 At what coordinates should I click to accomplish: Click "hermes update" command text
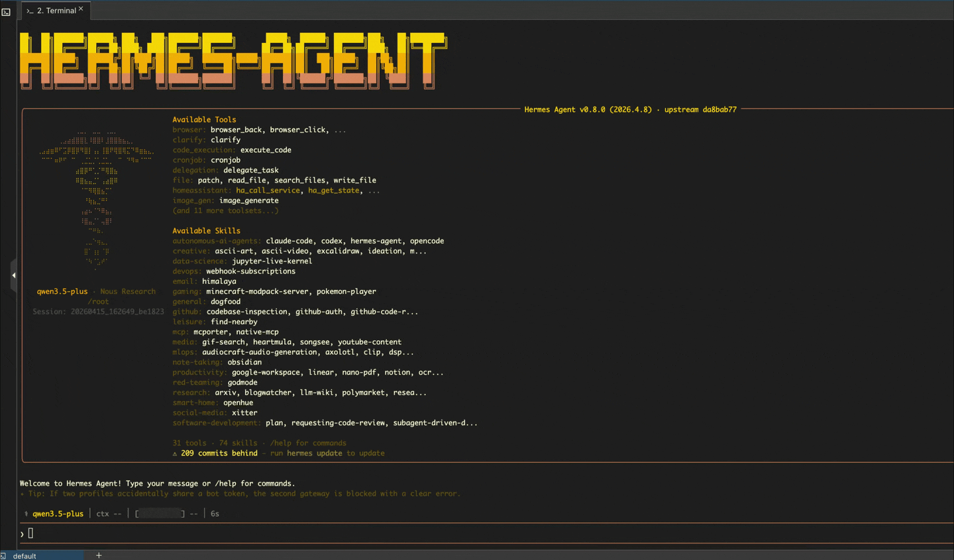pos(315,453)
